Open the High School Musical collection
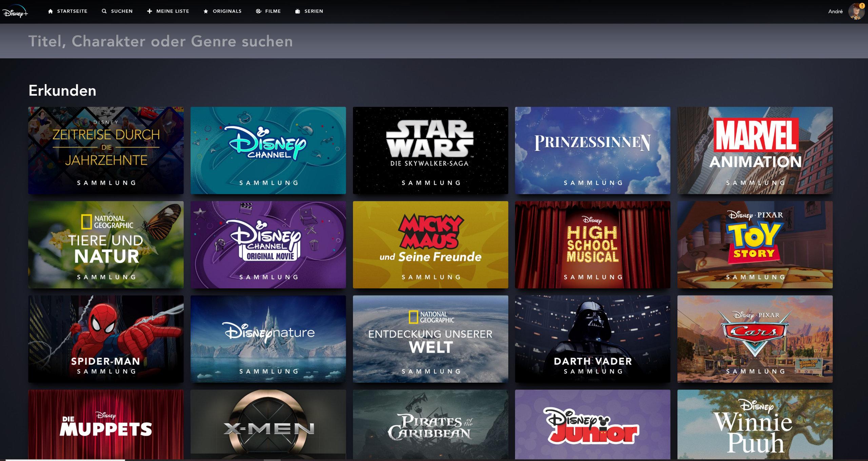Viewport: 868px width, 461px height. [x=593, y=245]
